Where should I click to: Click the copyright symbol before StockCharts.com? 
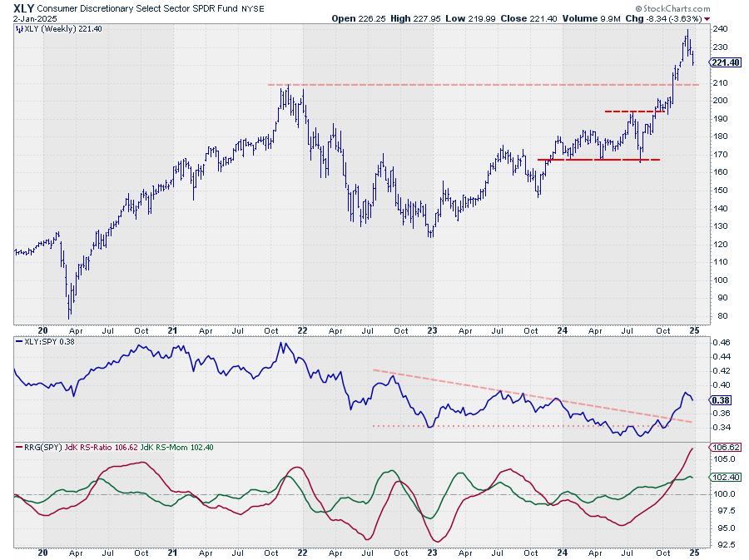(639, 8)
